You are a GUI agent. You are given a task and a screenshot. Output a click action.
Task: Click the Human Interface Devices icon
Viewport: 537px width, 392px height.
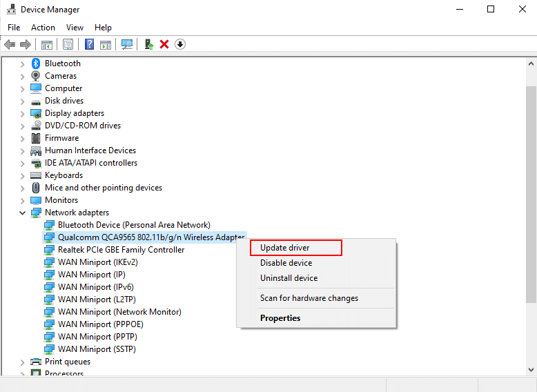(x=36, y=150)
